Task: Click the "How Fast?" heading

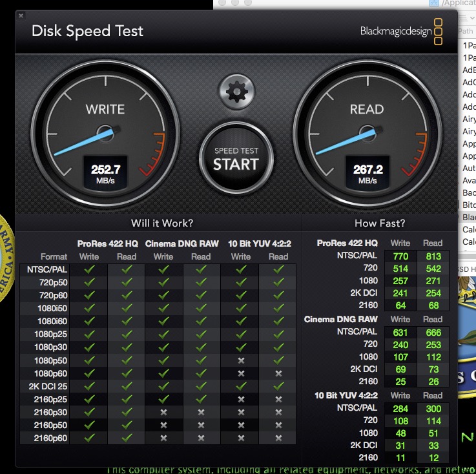Action: pyautogui.click(x=380, y=223)
